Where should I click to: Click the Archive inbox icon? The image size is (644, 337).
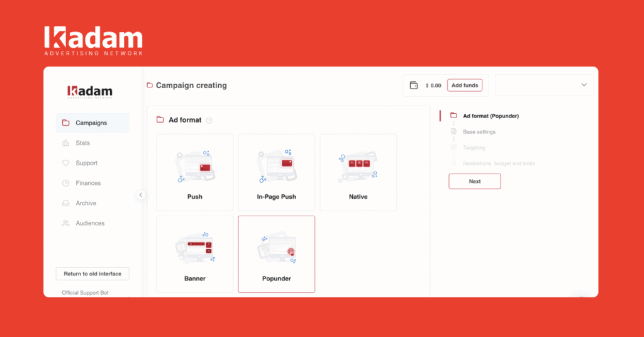coord(65,204)
